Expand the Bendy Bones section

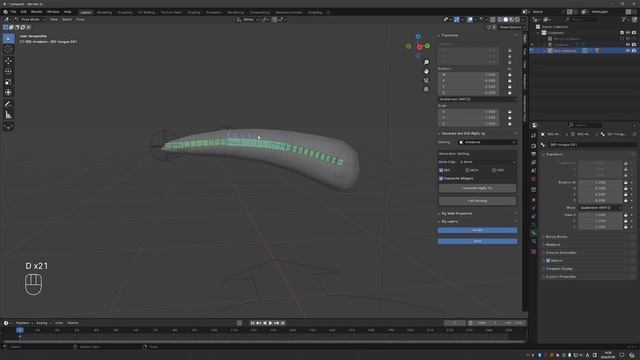(556, 237)
